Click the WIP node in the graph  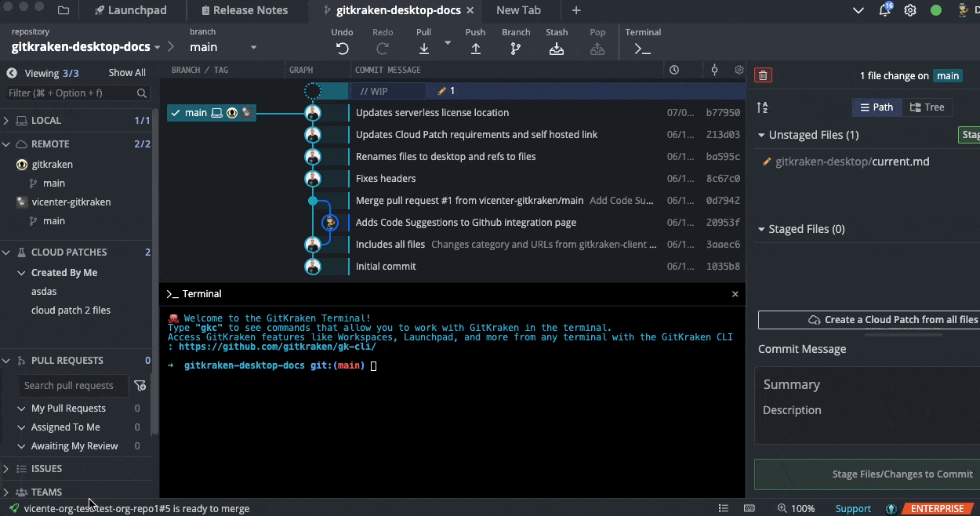click(313, 91)
